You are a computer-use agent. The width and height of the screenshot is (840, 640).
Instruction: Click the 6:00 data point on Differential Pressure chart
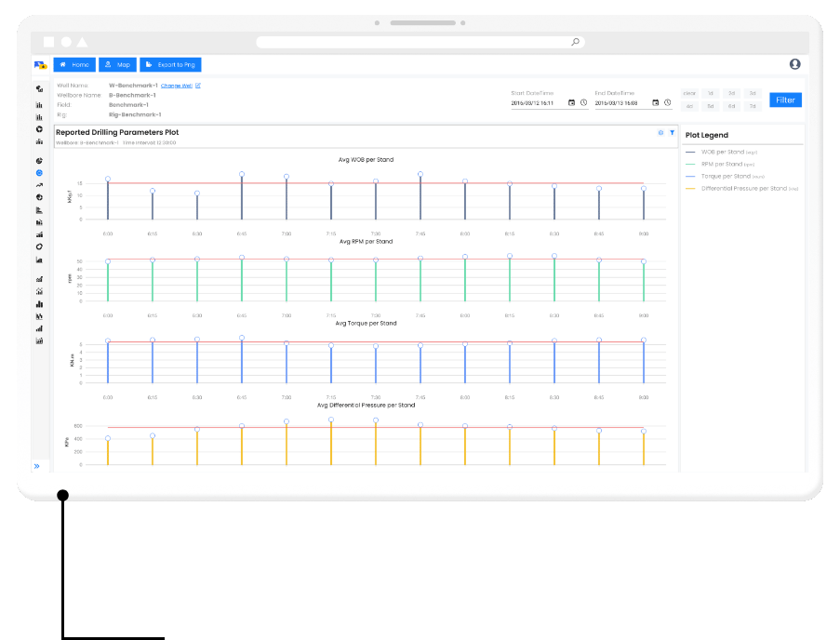pos(108,439)
